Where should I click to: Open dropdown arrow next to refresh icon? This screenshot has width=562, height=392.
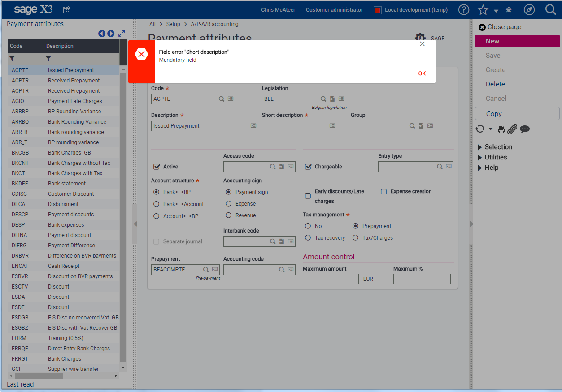pos(491,129)
